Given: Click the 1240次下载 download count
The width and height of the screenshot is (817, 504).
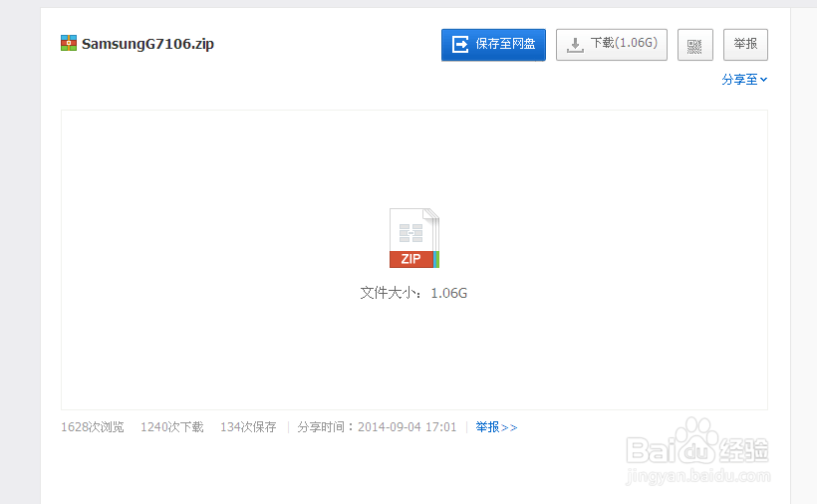Looking at the screenshot, I should 172,427.
